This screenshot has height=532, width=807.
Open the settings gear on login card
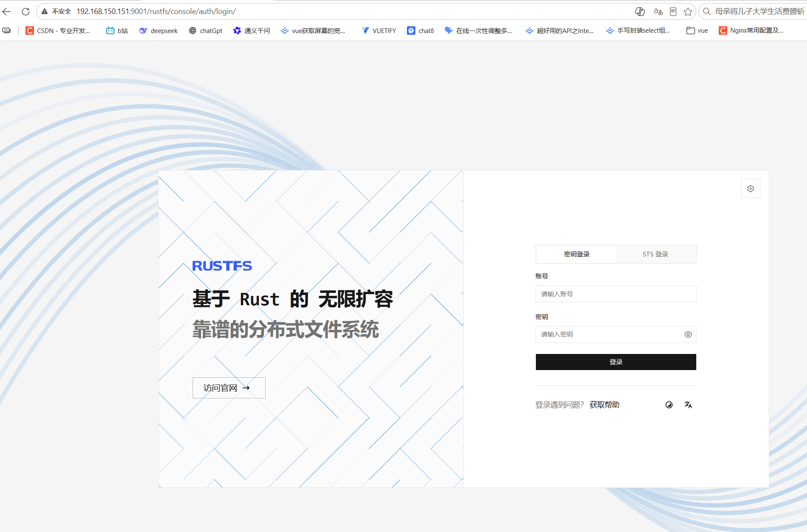click(751, 189)
